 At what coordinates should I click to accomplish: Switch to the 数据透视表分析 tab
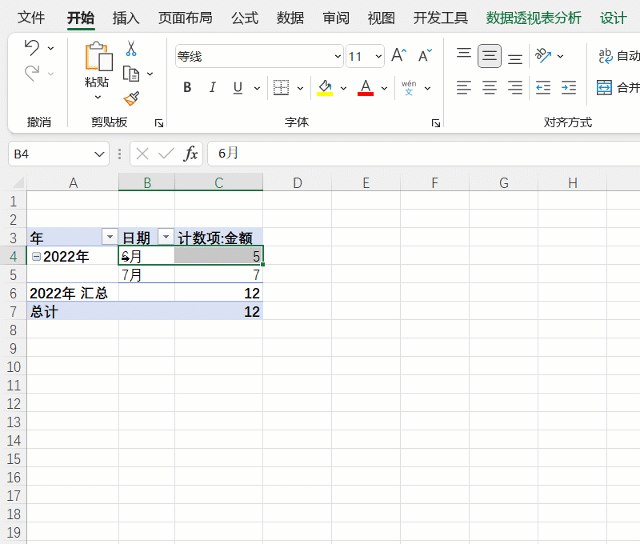coord(533,18)
